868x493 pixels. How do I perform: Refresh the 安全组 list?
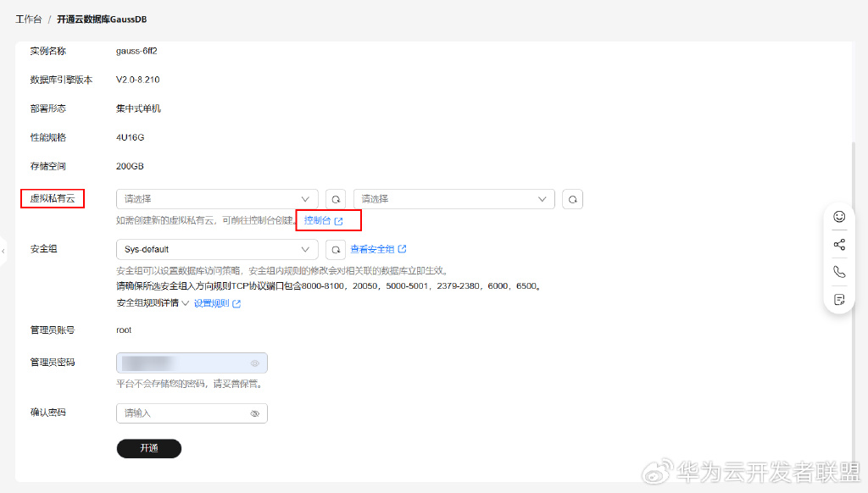click(336, 250)
